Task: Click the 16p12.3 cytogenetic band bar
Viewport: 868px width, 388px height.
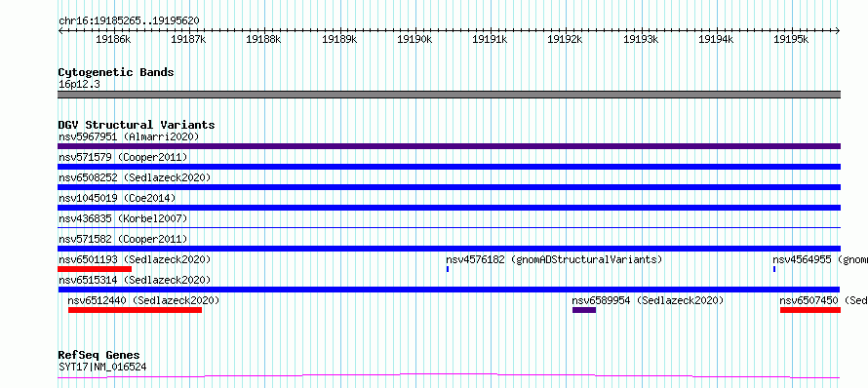Action: click(449, 95)
